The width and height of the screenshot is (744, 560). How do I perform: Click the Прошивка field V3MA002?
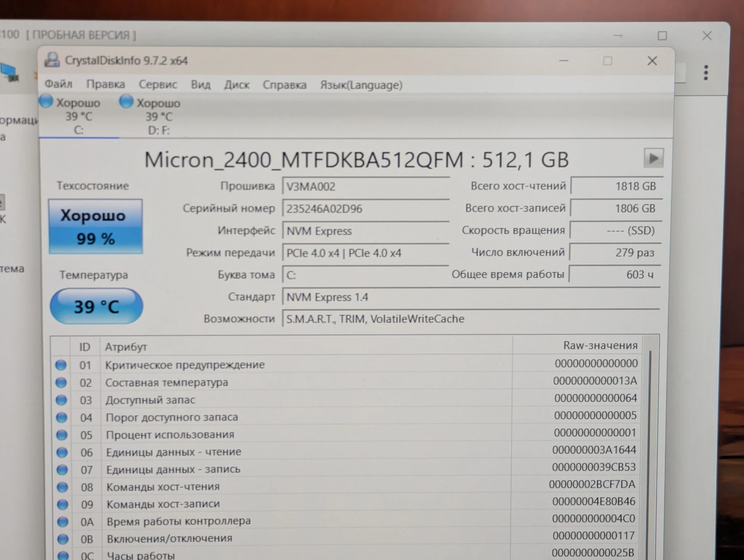point(366,186)
